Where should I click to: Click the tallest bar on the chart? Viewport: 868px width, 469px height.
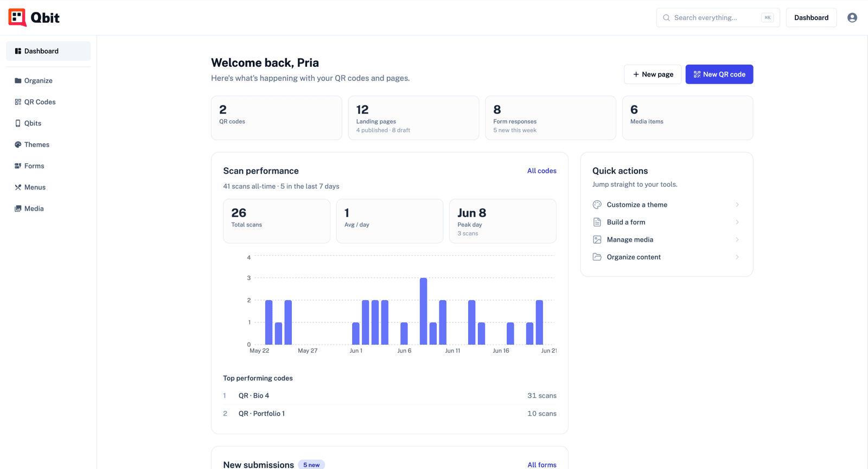coord(424,311)
